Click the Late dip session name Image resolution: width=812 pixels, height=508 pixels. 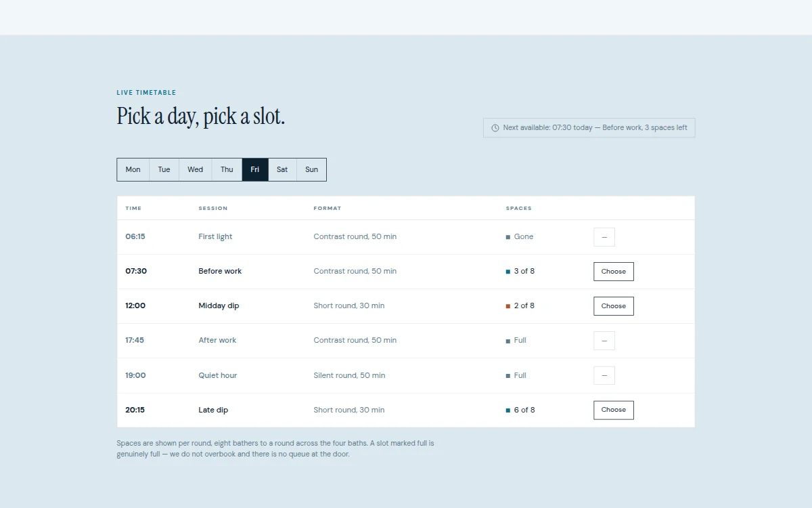click(213, 410)
